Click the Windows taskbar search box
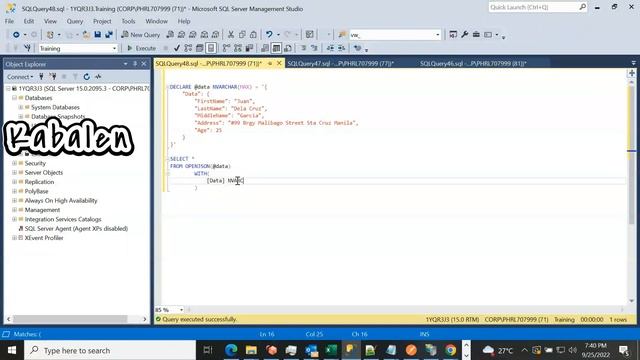 pos(110,350)
